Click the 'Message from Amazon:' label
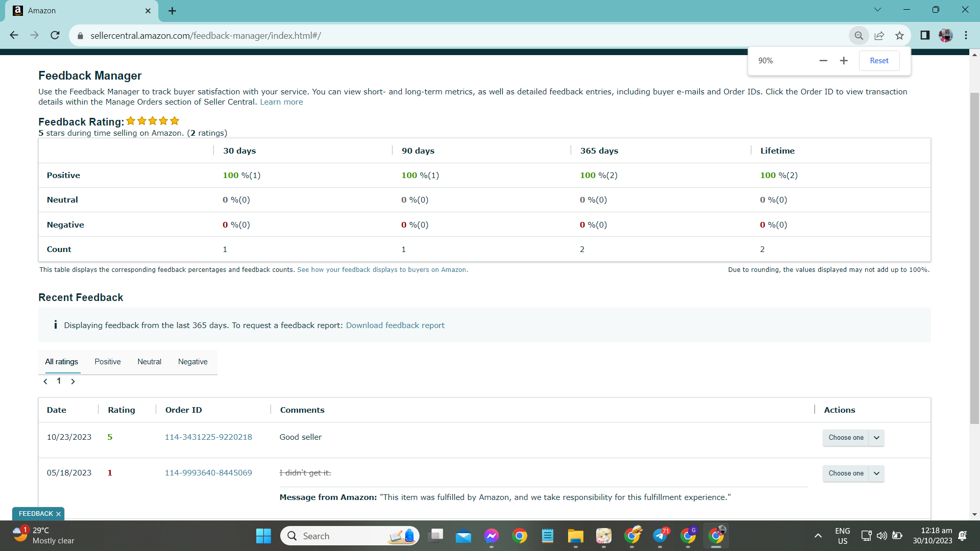The width and height of the screenshot is (980, 551). [328, 497]
